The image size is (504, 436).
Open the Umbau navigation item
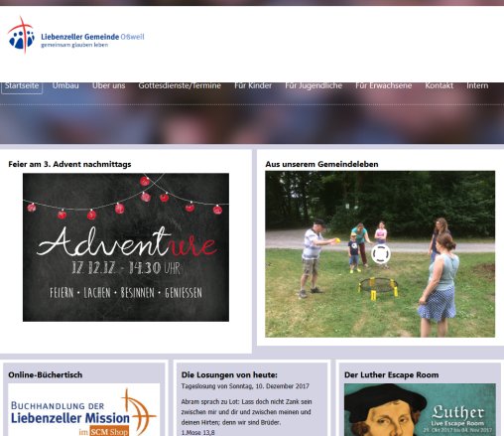click(x=65, y=85)
